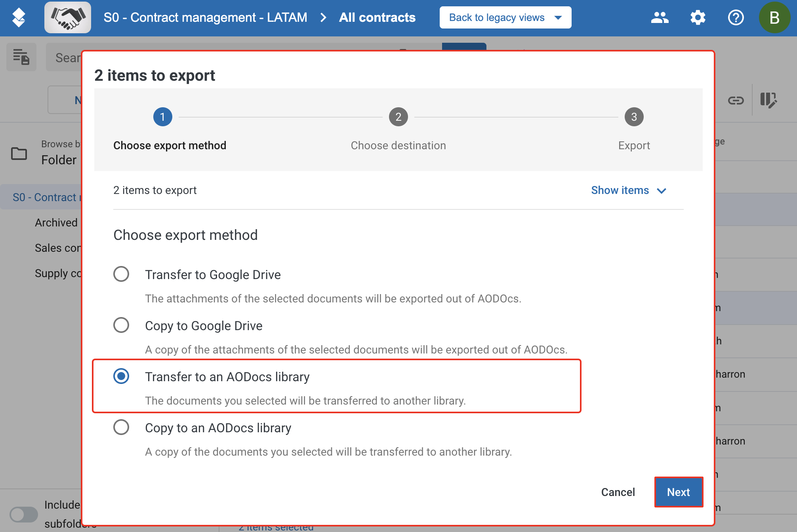Select Transfer to Google Drive option

point(121,274)
